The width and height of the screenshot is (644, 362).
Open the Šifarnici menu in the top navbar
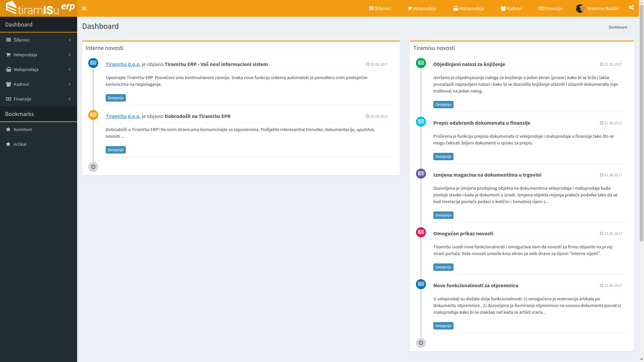(380, 8)
